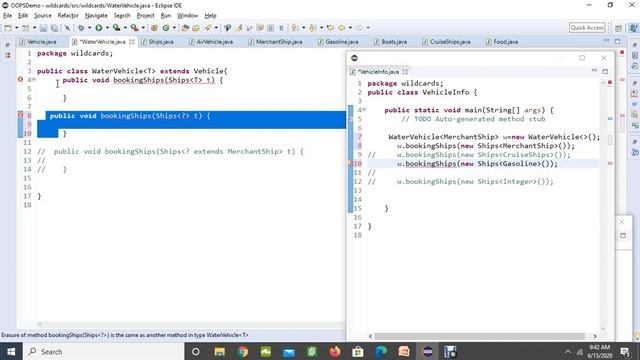Click the Previous Annotation icon
This screenshot has width=640, height=360.
click(x=312, y=28)
